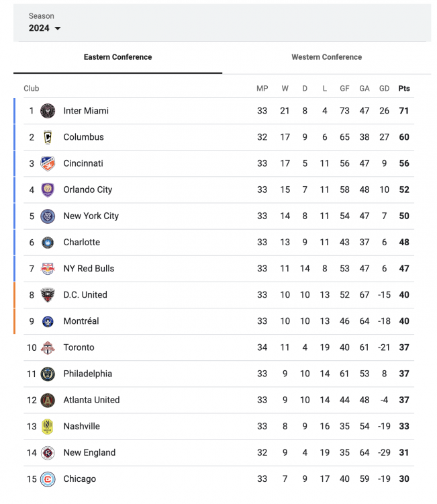437x504 pixels.
Task: Click the D.C. United crest icon
Action: [x=47, y=295]
